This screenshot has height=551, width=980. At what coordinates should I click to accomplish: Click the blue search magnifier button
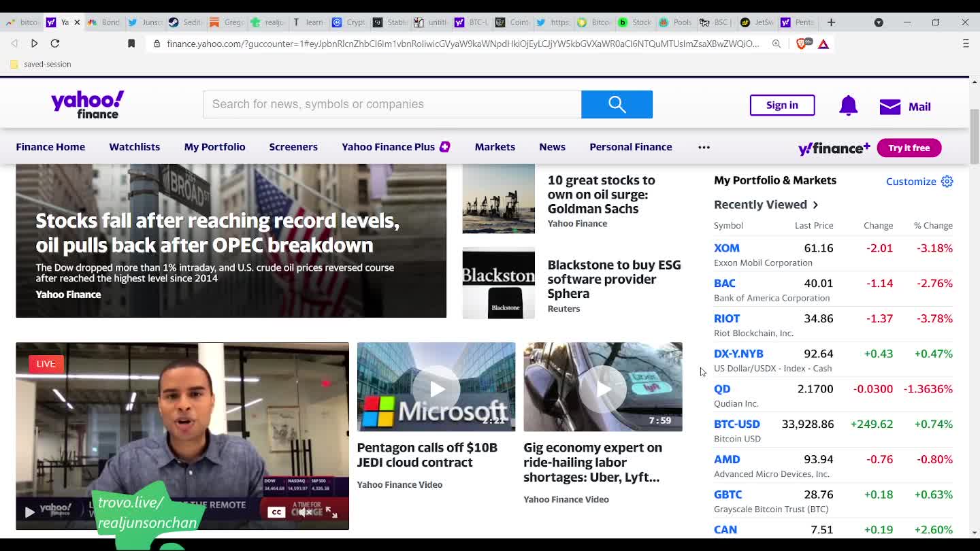coord(617,104)
